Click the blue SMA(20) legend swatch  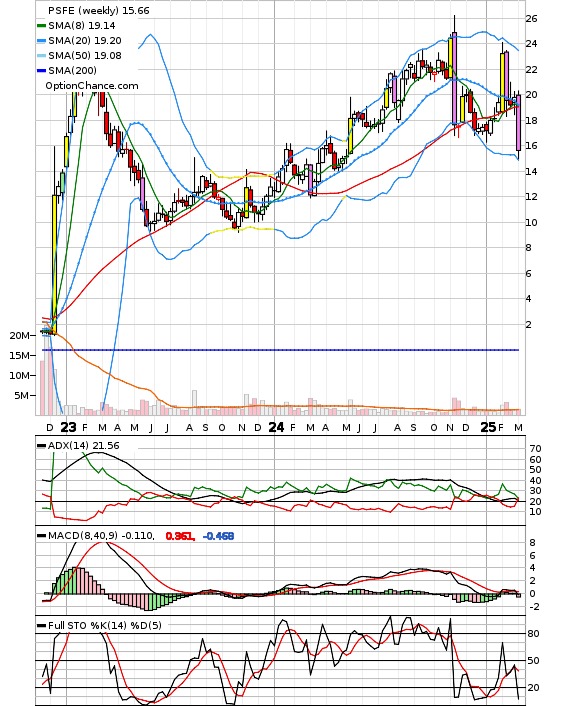[41, 41]
